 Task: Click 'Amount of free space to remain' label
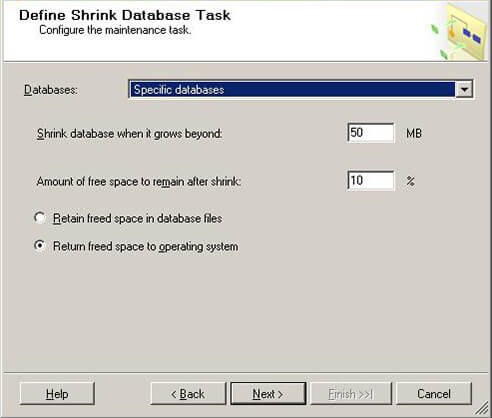[x=139, y=182]
